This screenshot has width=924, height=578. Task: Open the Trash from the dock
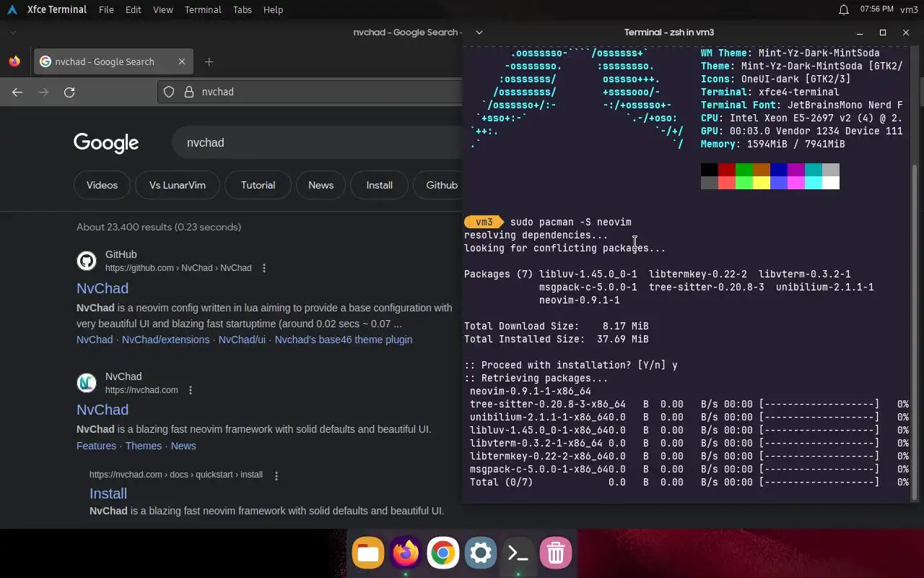[556, 553]
